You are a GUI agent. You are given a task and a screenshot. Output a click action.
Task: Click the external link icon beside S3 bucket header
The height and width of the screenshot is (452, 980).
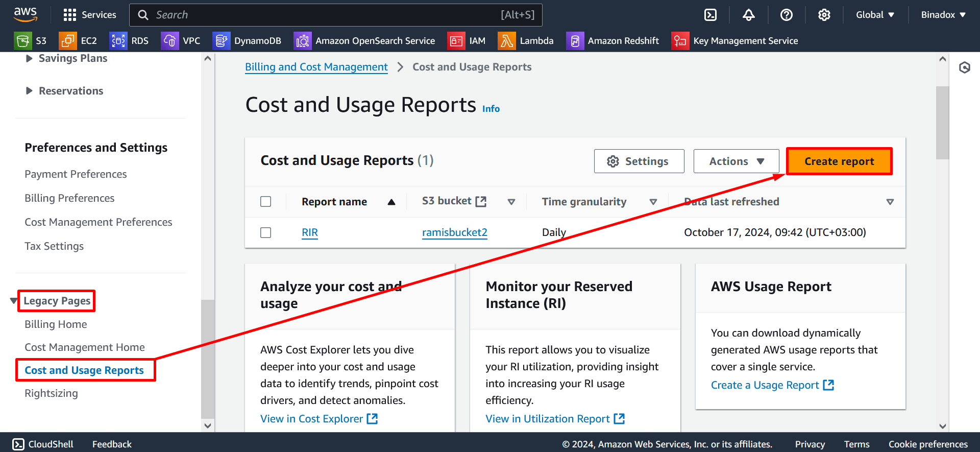(481, 202)
